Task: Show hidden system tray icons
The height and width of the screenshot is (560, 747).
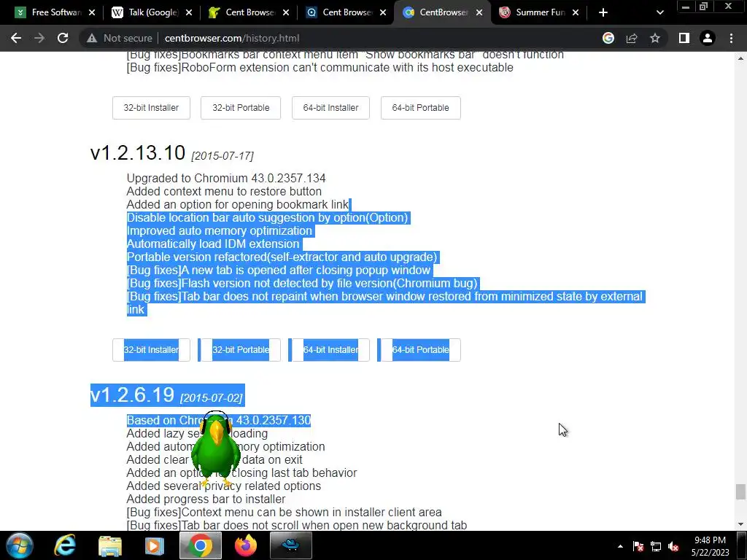Action: [x=620, y=546]
